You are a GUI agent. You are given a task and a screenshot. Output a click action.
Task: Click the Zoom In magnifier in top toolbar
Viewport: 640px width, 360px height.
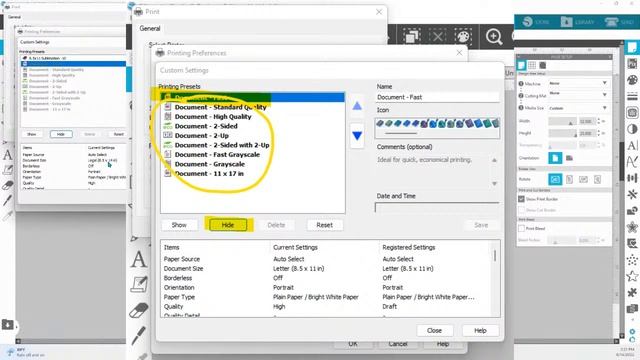(494, 37)
